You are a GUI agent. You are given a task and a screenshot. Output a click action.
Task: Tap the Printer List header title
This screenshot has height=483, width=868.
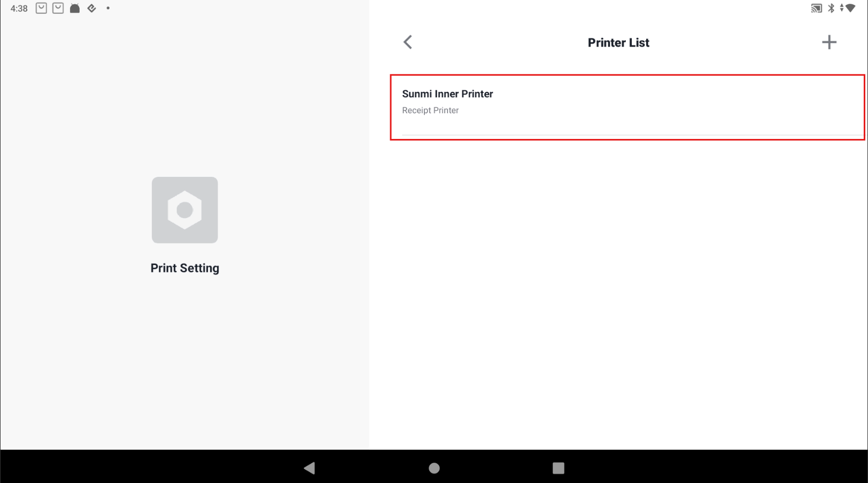[x=618, y=43]
